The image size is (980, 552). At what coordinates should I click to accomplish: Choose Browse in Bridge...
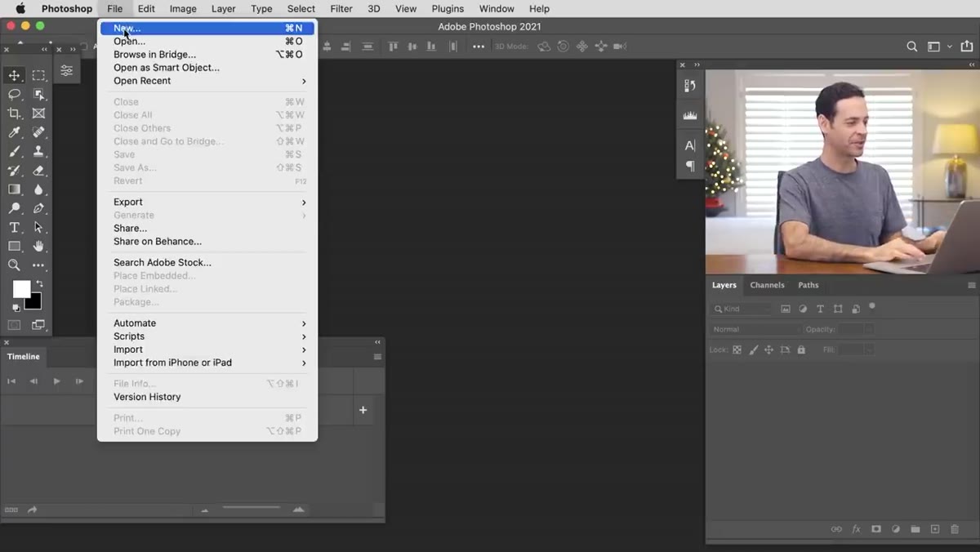coord(207,54)
